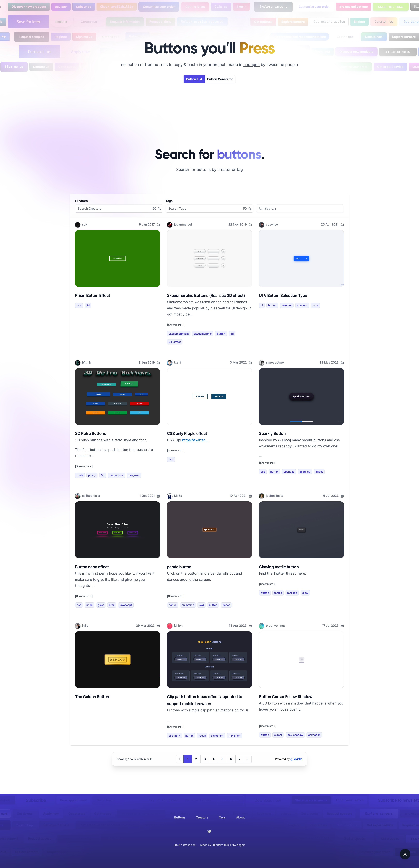Open joshmillgate's avatar
Image resolution: width=419 pixels, height=868 pixels.
pos(262,496)
